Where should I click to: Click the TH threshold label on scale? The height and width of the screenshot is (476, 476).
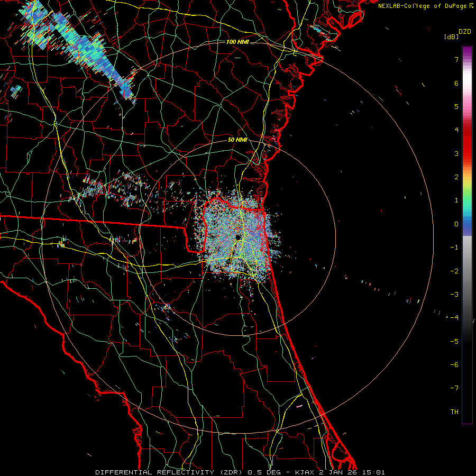(454, 411)
